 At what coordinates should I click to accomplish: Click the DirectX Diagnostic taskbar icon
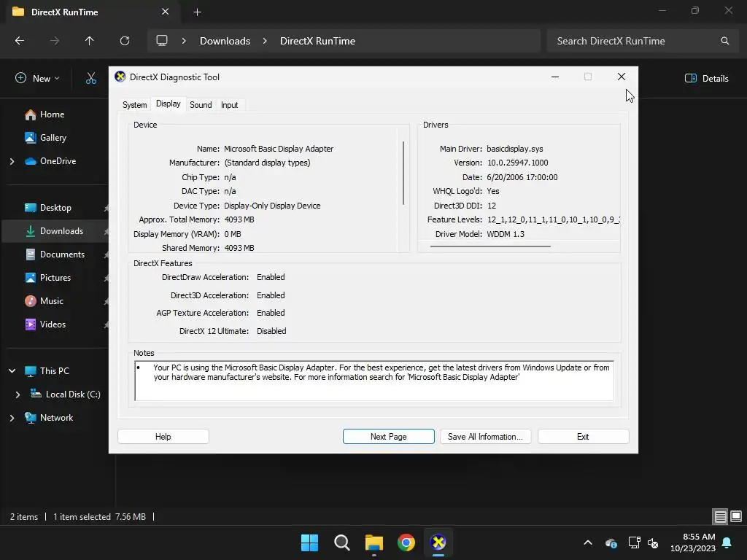(438, 542)
